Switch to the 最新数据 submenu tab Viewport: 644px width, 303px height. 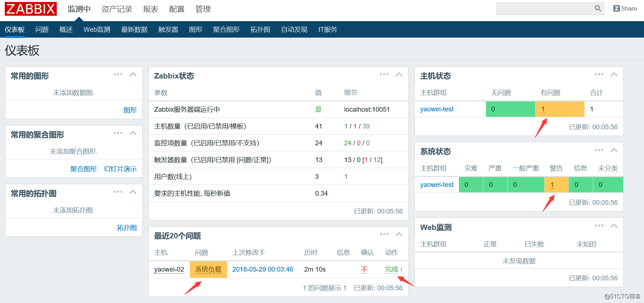click(134, 30)
